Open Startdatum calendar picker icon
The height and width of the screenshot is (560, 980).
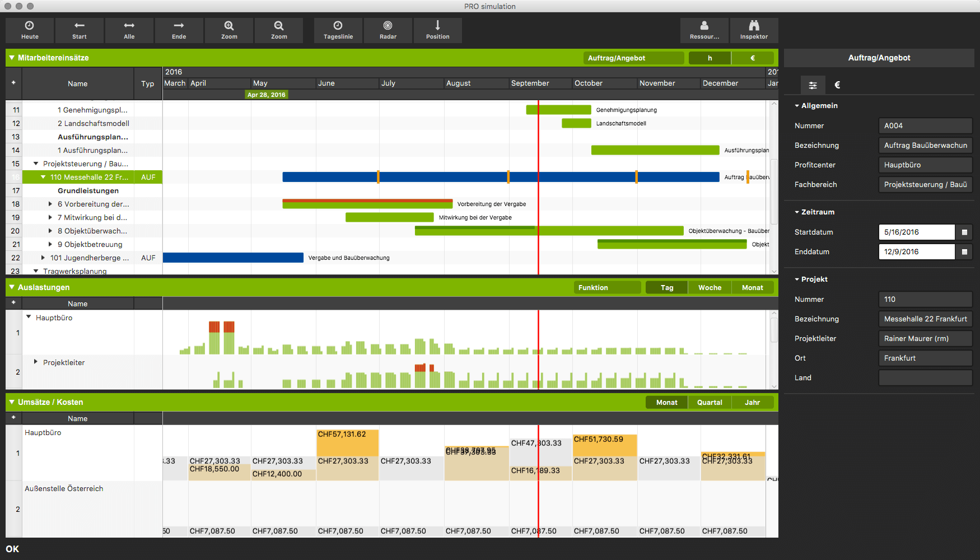pos(964,232)
